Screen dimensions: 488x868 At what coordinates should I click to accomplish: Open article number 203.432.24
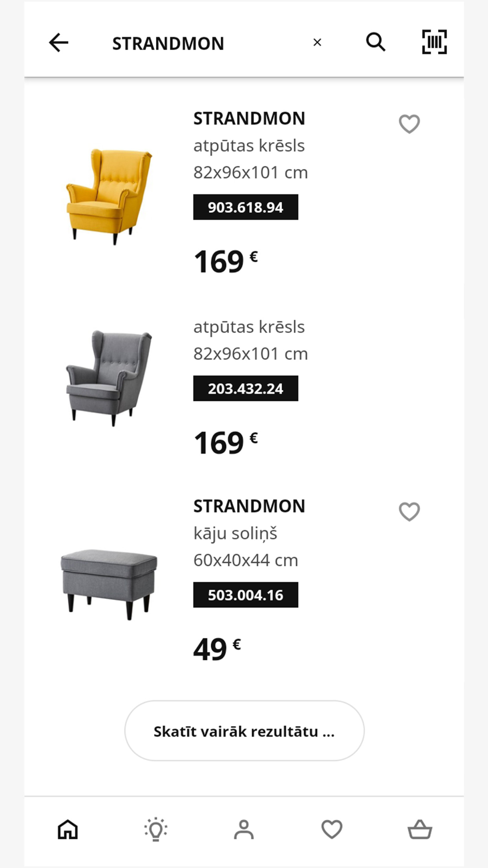(x=245, y=388)
